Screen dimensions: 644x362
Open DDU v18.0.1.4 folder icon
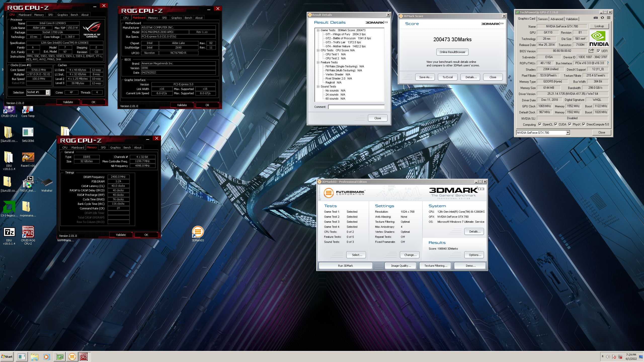click(x=9, y=161)
